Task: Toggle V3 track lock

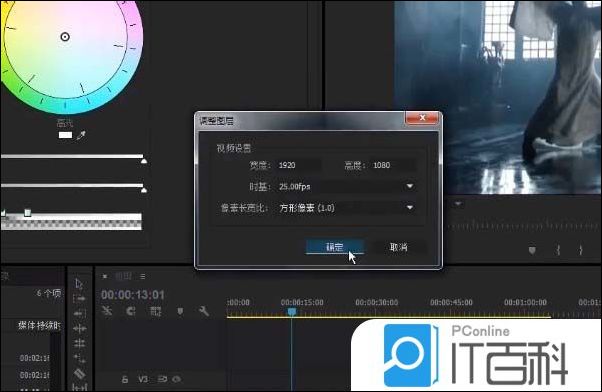Action: coord(125,380)
